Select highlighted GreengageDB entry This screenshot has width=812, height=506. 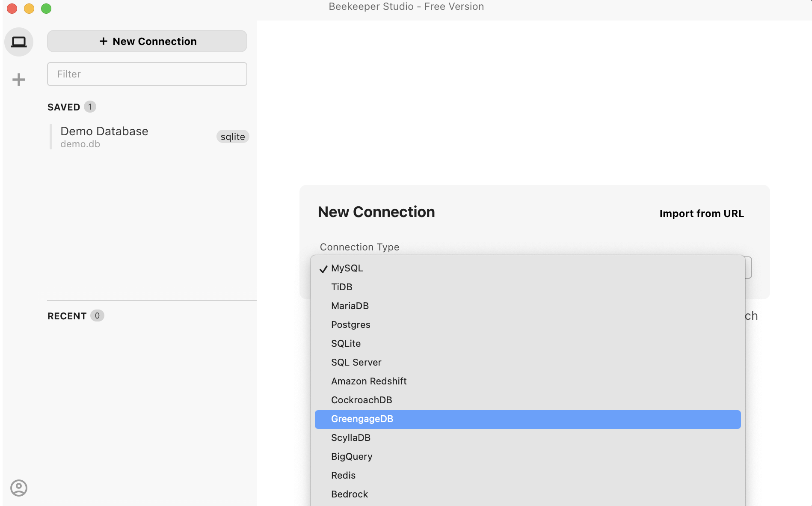(x=528, y=419)
